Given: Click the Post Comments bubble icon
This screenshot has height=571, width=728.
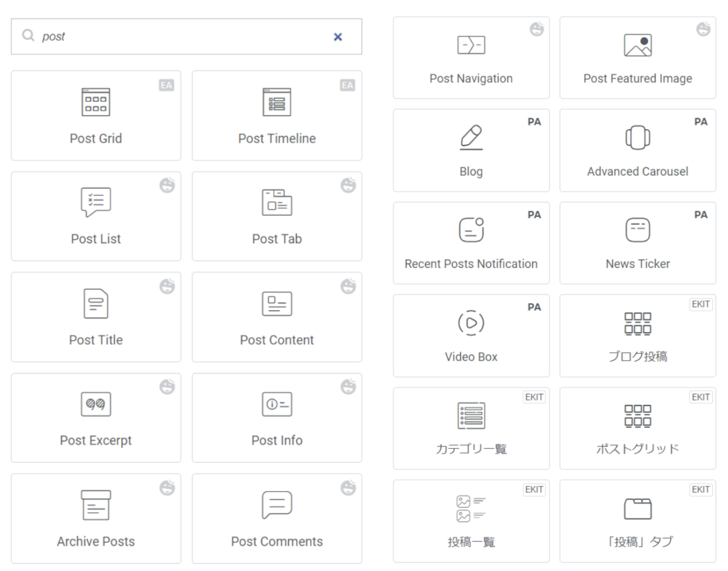Looking at the screenshot, I should point(277,505).
